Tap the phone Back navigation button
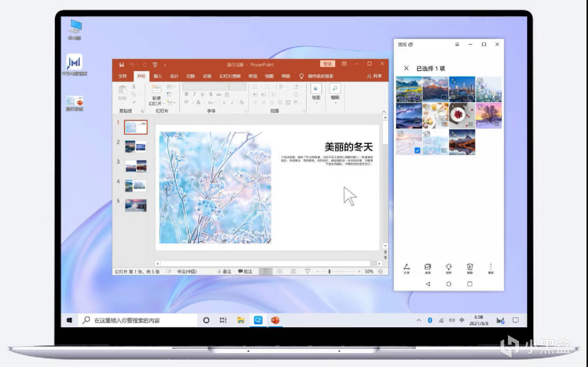588x367 pixels. click(x=428, y=284)
